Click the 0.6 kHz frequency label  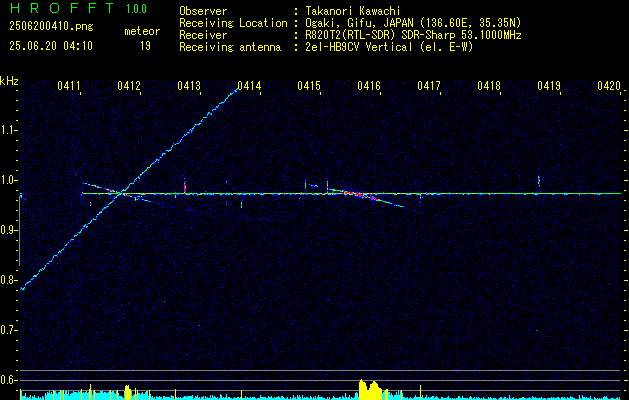tap(7, 380)
